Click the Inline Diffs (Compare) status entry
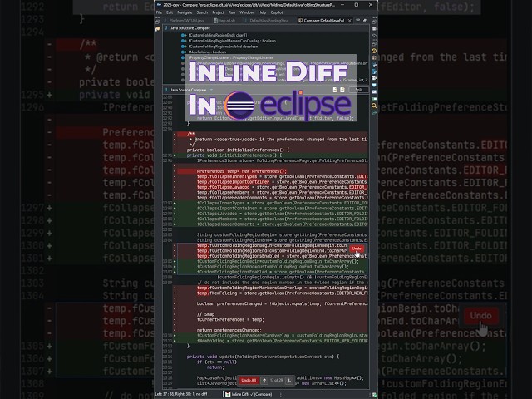532x399 pixels. point(251,394)
